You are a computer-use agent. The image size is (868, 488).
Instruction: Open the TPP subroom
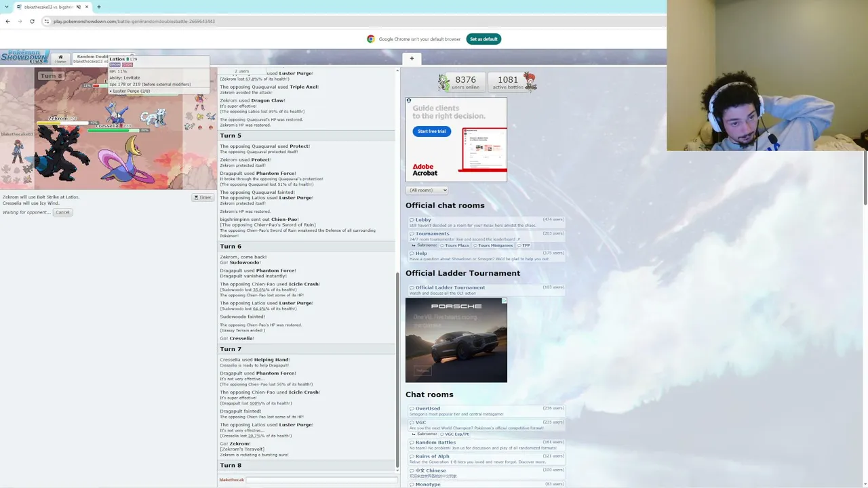[x=524, y=245]
